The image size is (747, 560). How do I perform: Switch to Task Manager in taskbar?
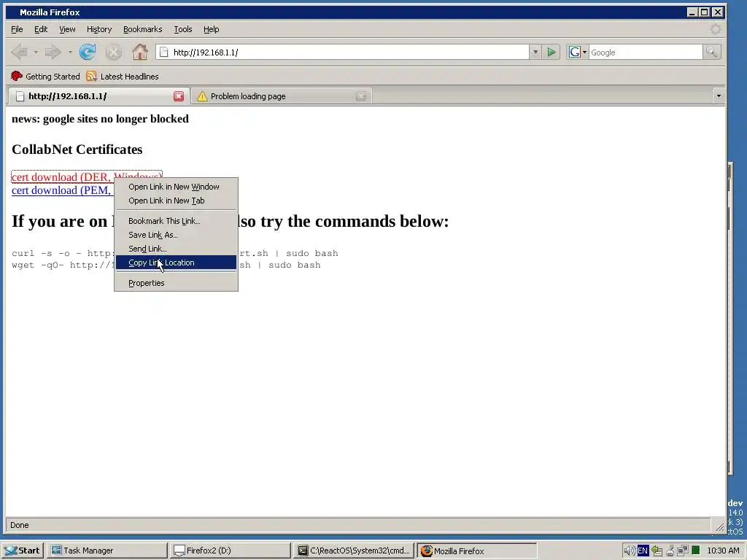click(107, 551)
